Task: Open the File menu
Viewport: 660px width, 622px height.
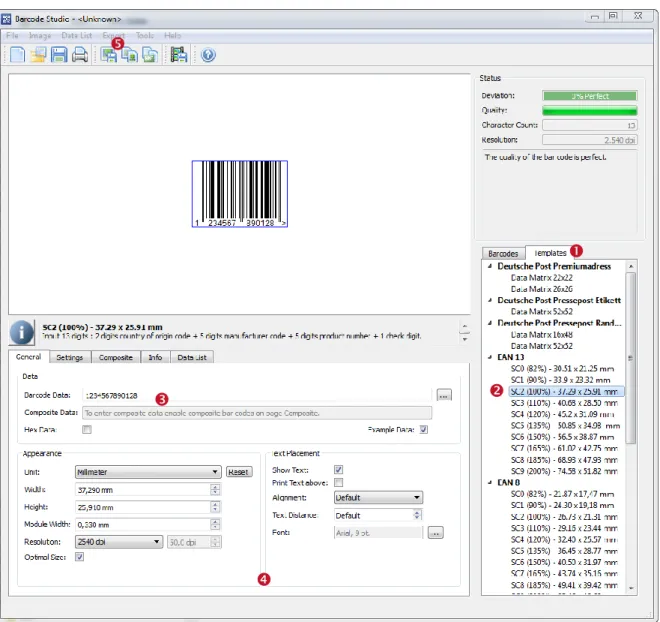Action: (12, 36)
